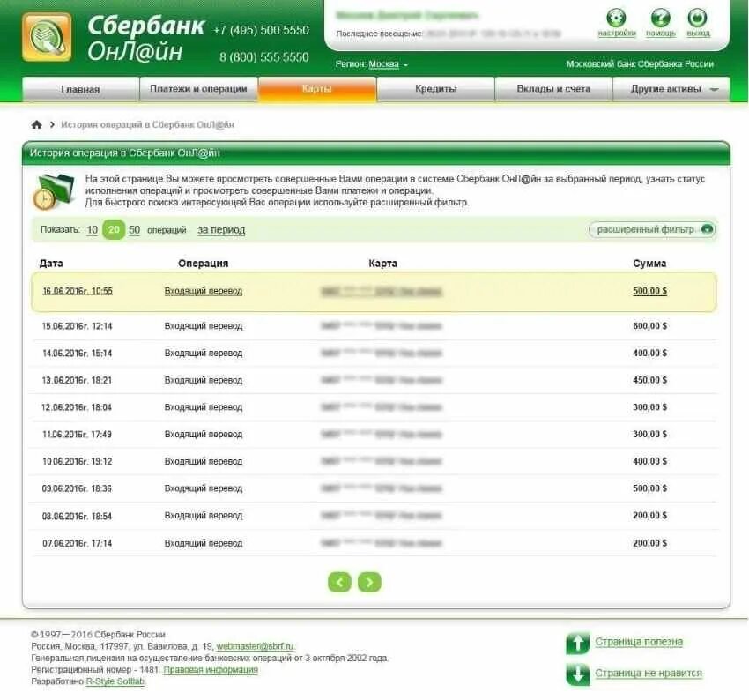Select the 13.06.2016г. 18:21 date cell
The height and width of the screenshot is (700, 749).
[x=77, y=380]
